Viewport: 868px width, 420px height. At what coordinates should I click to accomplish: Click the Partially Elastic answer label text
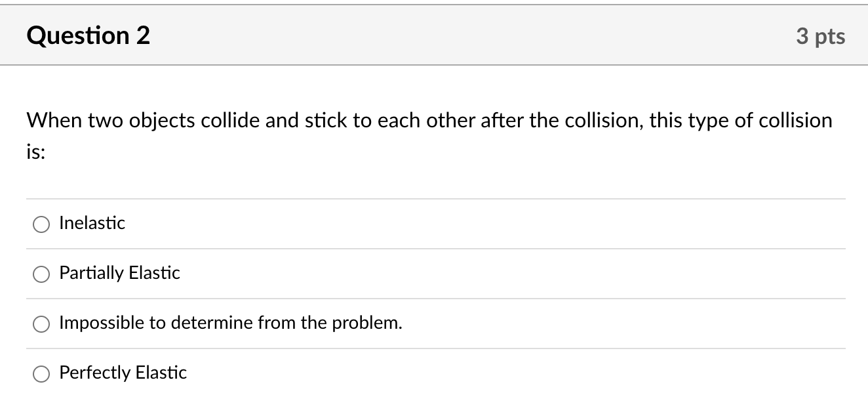tap(119, 273)
